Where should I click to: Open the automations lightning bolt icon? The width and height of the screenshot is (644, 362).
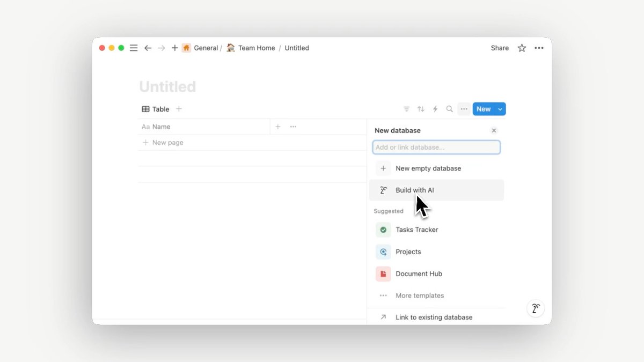click(x=435, y=109)
